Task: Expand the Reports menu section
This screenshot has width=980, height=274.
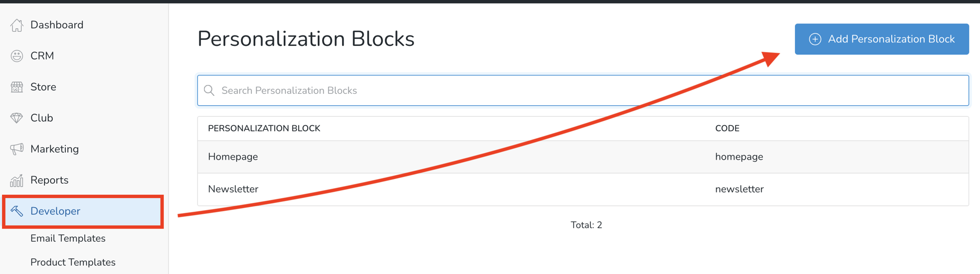Action: [x=49, y=180]
